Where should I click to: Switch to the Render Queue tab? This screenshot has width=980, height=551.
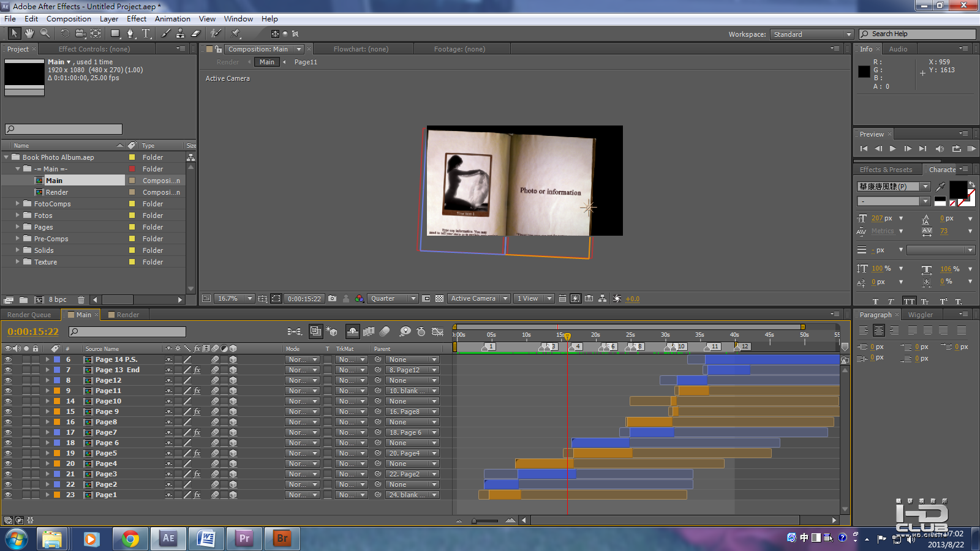tap(29, 315)
